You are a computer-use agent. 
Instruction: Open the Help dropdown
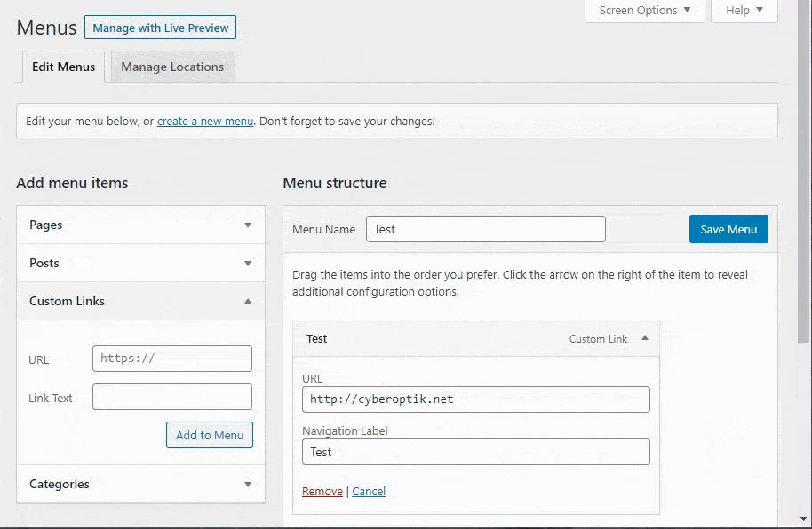tap(744, 11)
